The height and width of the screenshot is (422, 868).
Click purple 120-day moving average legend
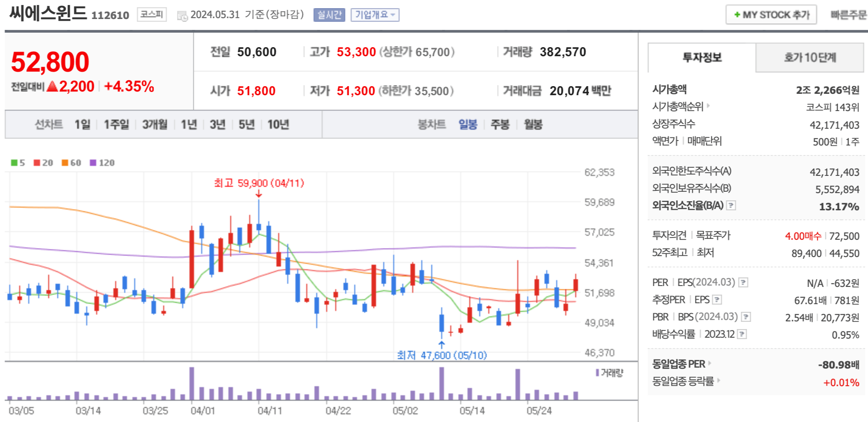pos(102,163)
